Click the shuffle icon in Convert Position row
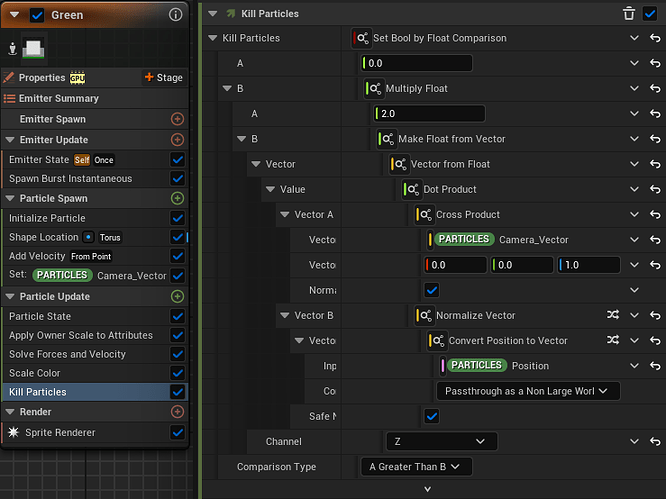The image size is (666, 499). [613, 340]
